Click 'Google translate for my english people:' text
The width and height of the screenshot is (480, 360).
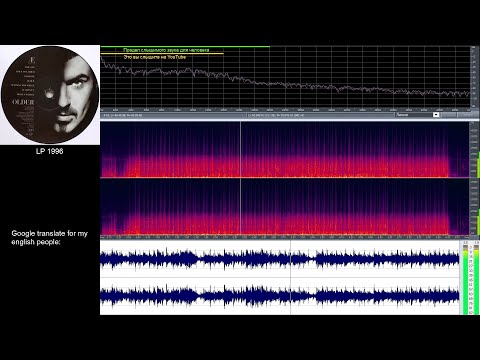point(49,238)
